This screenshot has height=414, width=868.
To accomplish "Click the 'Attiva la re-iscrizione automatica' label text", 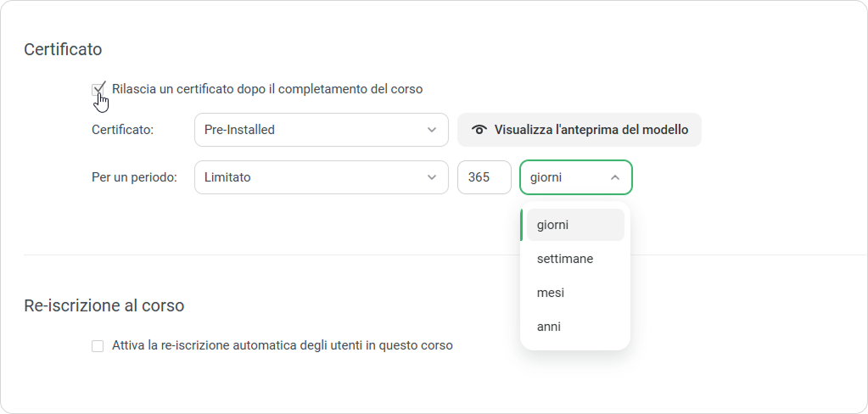I will pyautogui.click(x=282, y=345).
